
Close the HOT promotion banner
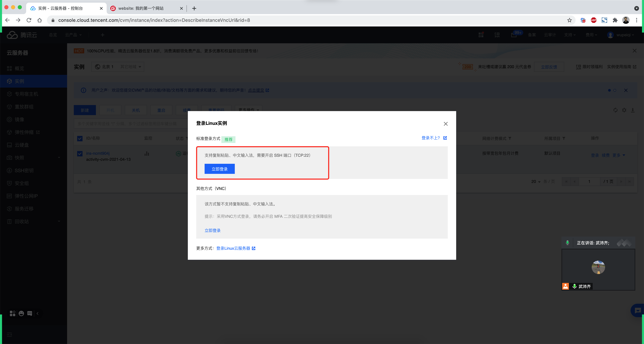634,51
